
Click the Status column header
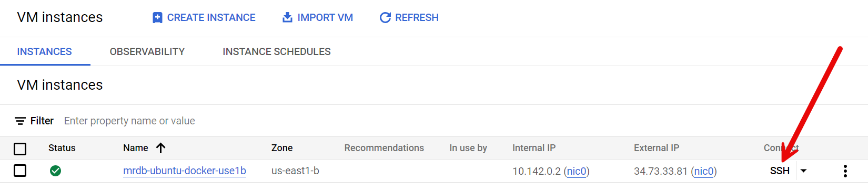pos(62,148)
